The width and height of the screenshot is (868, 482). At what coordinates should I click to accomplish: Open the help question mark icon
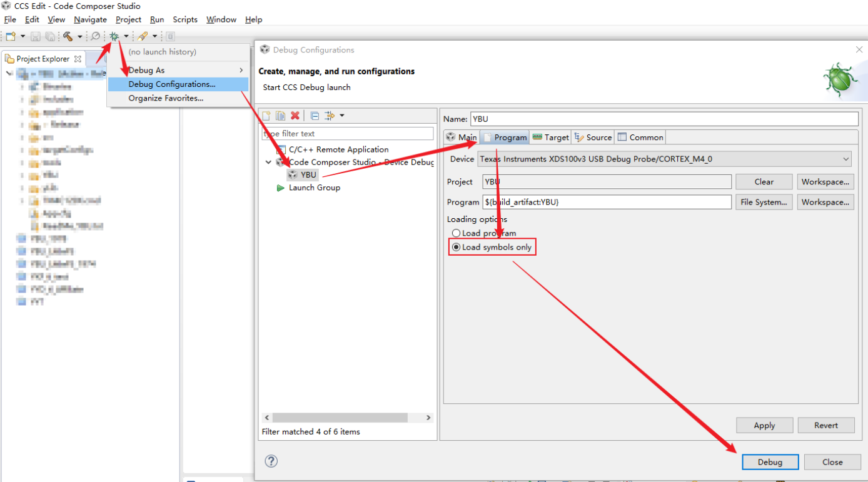(x=271, y=461)
